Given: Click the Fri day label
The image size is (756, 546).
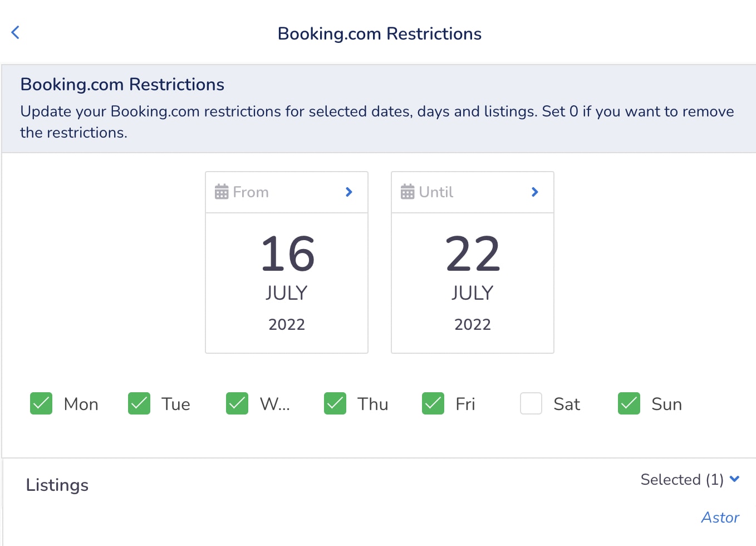Looking at the screenshot, I should click(x=465, y=404).
